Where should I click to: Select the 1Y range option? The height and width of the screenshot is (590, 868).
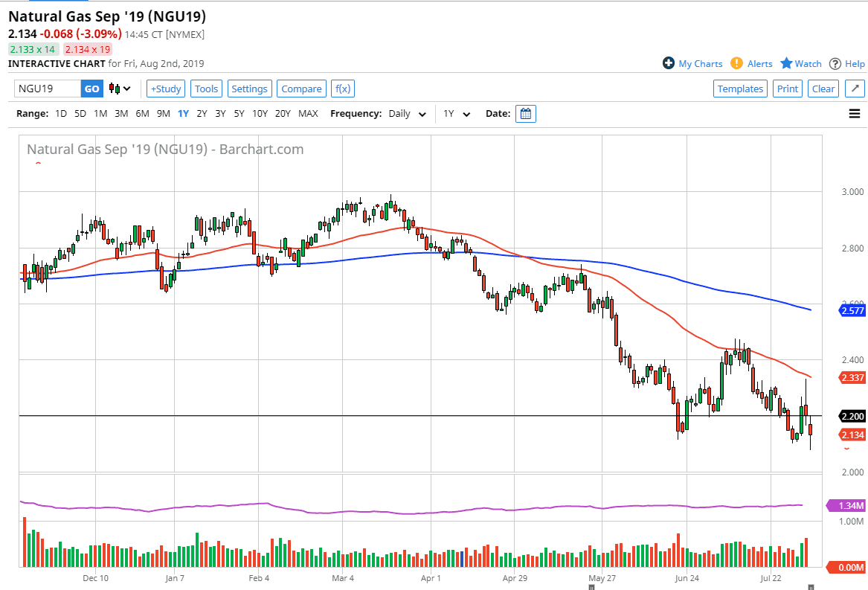[183, 114]
